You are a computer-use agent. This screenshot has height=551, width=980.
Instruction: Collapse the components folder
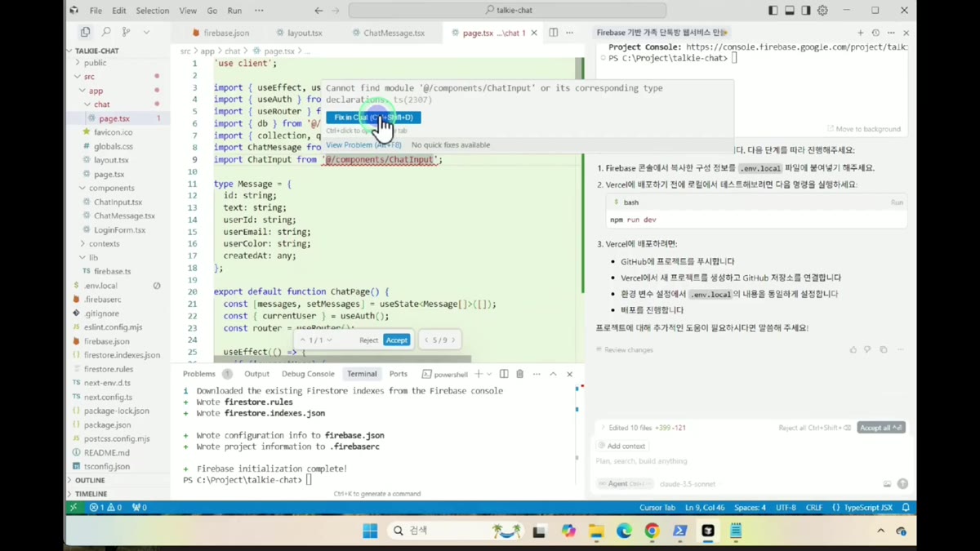click(111, 188)
